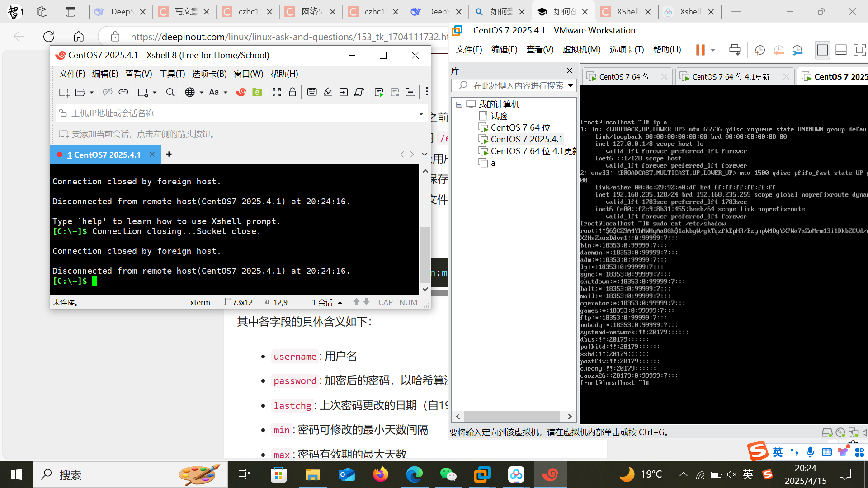Enter fullscreen mode in Xshell
The height and width of the screenshot is (488, 868).
pos(277,92)
